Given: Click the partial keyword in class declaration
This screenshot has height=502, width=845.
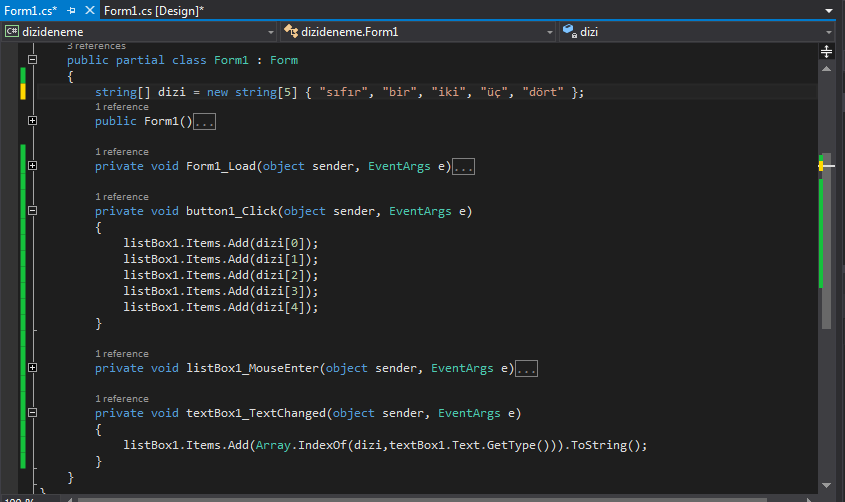Looking at the screenshot, I should click(x=140, y=60).
